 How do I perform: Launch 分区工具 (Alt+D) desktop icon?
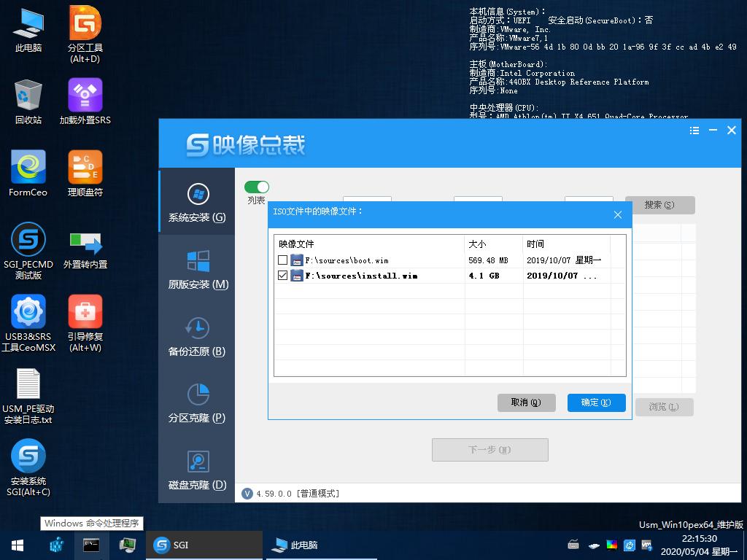pos(85,34)
